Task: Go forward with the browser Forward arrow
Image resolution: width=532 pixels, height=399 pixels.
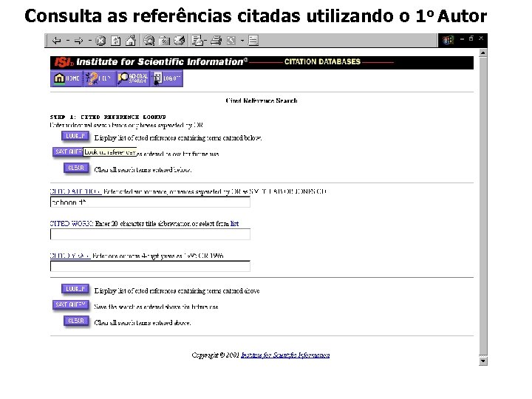Action: [79, 41]
